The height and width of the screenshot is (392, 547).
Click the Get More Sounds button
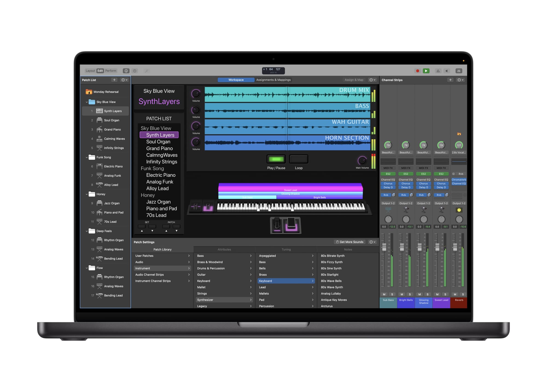point(350,242)
